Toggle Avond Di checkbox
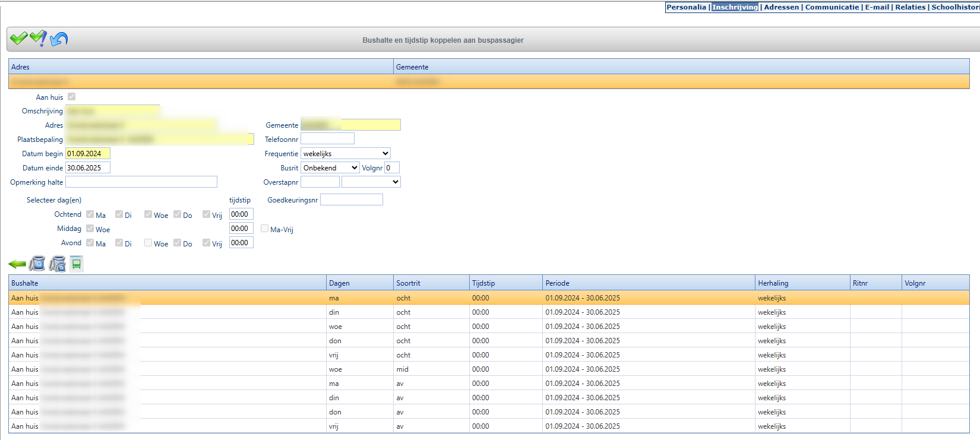Screen dimensions: 980x440 pos(119,243)
